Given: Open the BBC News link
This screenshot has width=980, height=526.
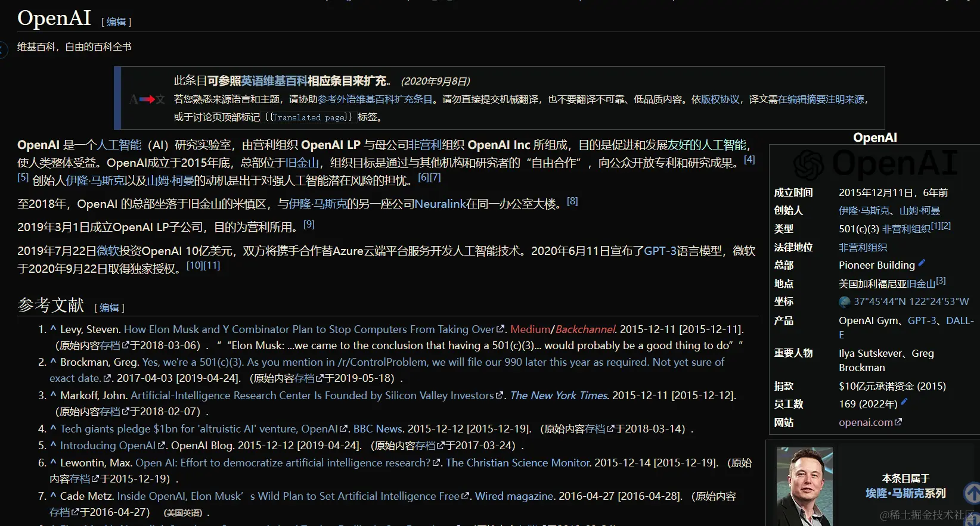Looking at the screenshot, I should click(377, 429).
